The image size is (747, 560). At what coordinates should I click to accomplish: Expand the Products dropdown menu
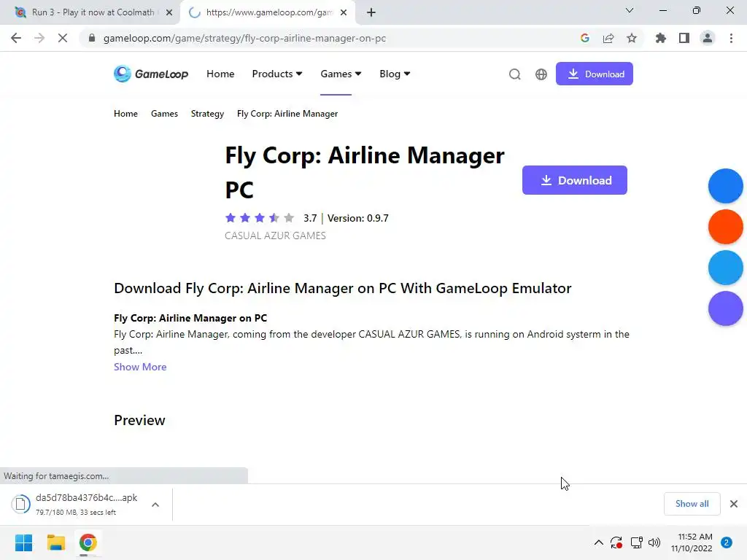277,74
